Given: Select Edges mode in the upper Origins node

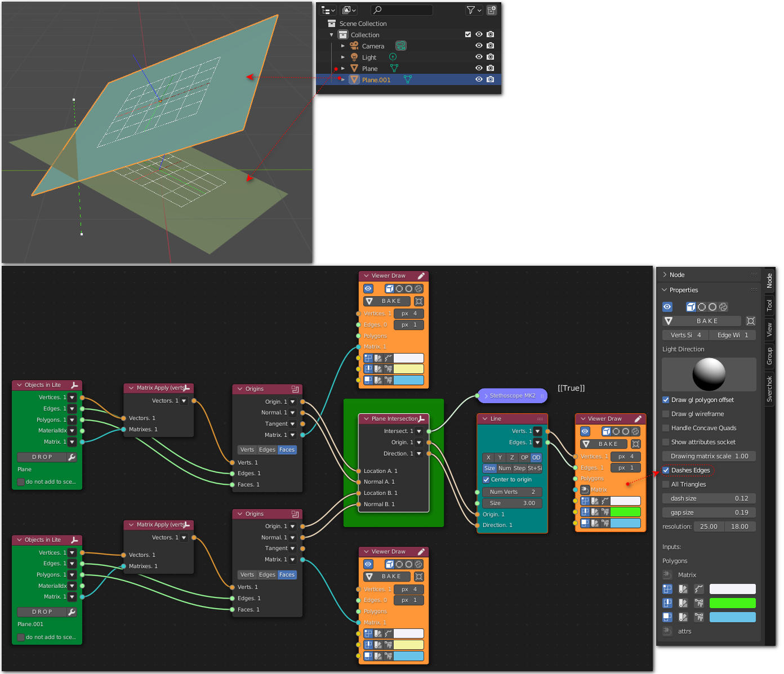Looking at the screenshot, I should (267, 450).
